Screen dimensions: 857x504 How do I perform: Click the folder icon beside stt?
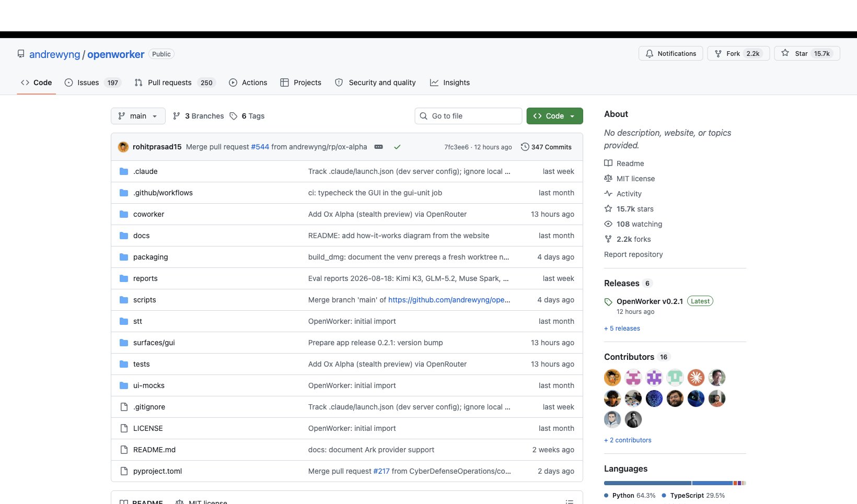point(124,321)
